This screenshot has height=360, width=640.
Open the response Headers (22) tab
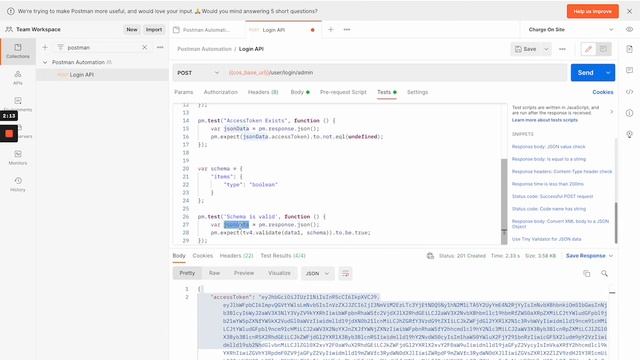pyautogui.click(x=236, y=256)
